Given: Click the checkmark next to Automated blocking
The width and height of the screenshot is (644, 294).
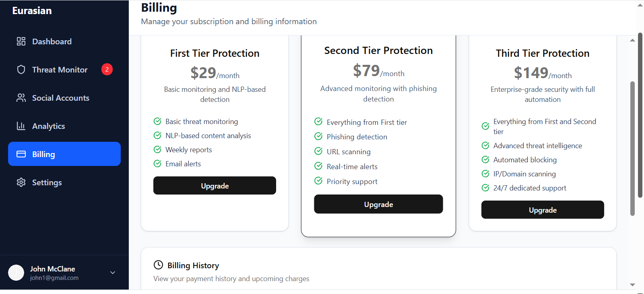Looking at the screenshot, I should [485, 159].
